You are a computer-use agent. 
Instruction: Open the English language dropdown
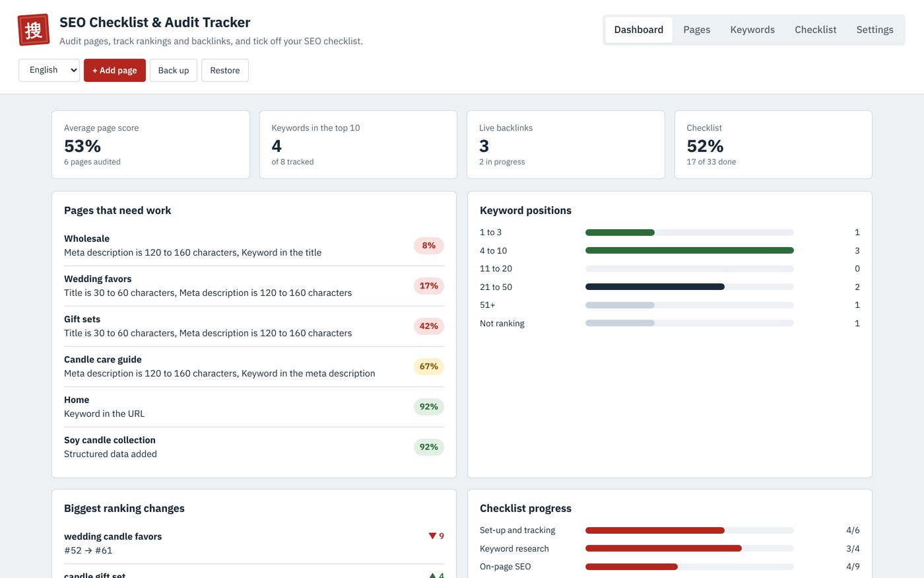[x=49, y=70]
